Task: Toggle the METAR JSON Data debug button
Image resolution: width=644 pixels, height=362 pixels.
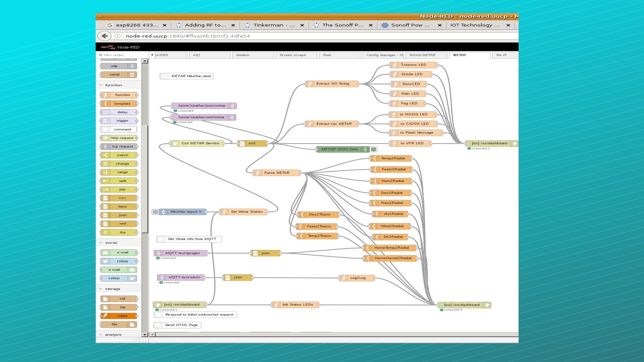Action: coord(374,149)
